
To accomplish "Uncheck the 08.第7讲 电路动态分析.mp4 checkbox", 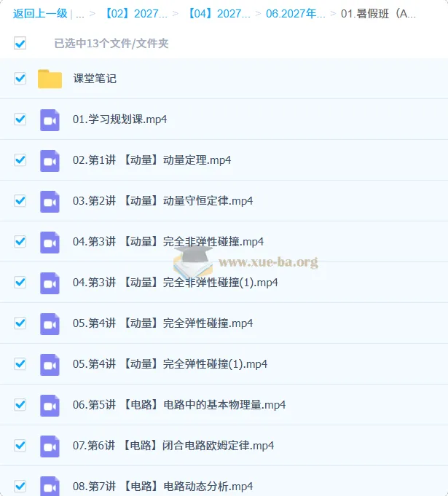I will tap(20, 487).
